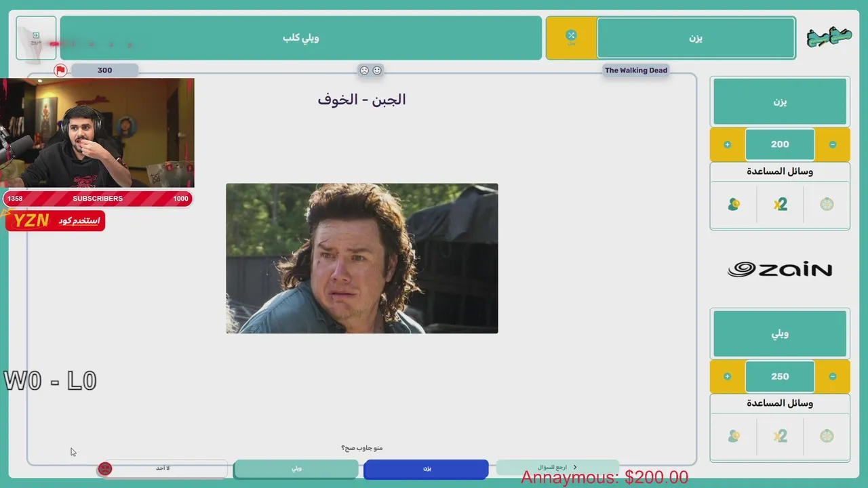
Task: Decrease يزن score with minus icon
Action: coord(833,144)
